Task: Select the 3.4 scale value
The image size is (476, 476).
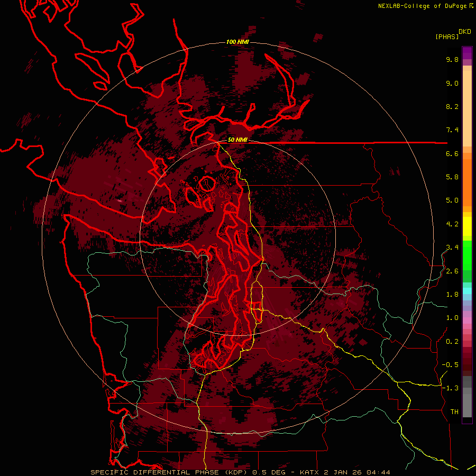Action: 452,247
